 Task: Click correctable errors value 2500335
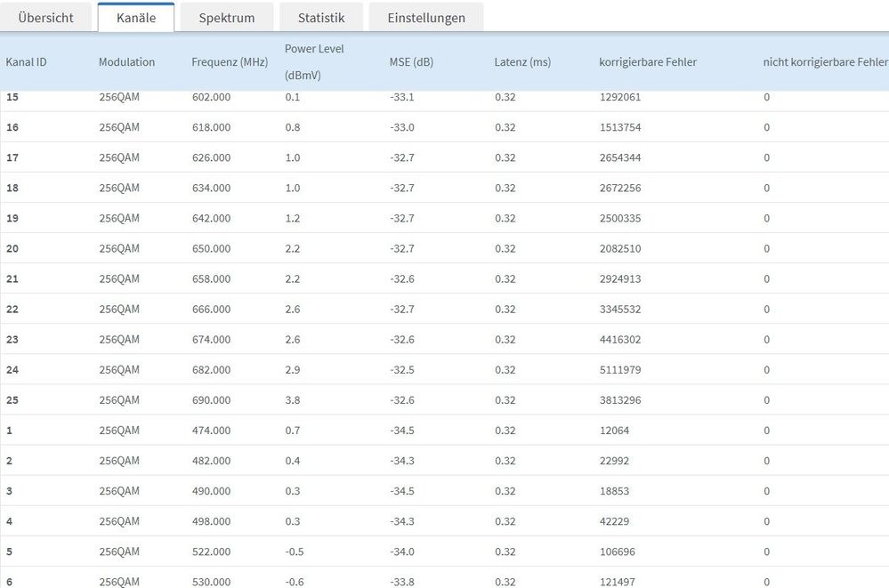[620, 218]
